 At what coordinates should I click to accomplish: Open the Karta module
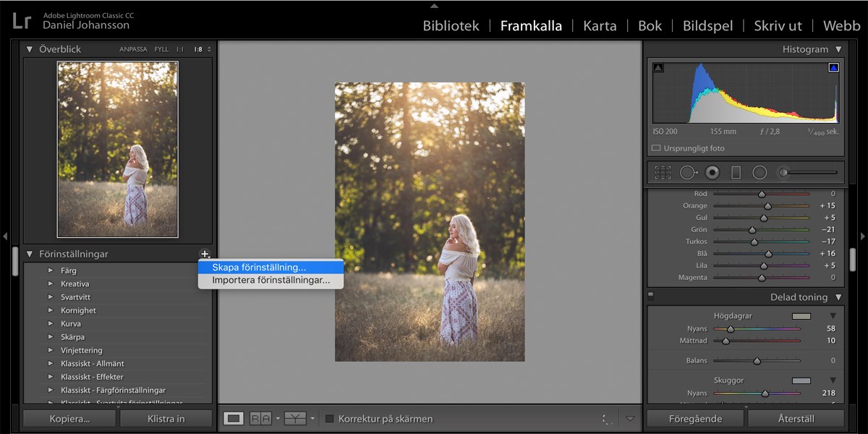pyautogui.click(x=600, y=25)
